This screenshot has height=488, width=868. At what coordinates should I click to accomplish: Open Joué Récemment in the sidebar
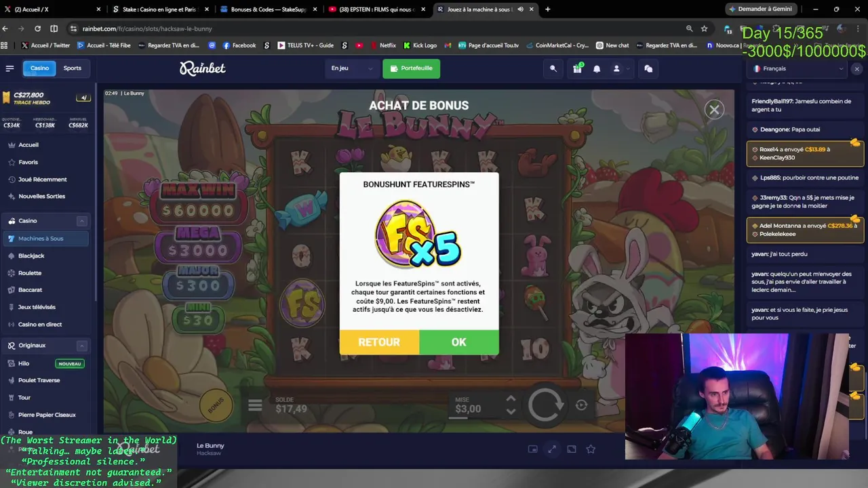tap(44, 180)
